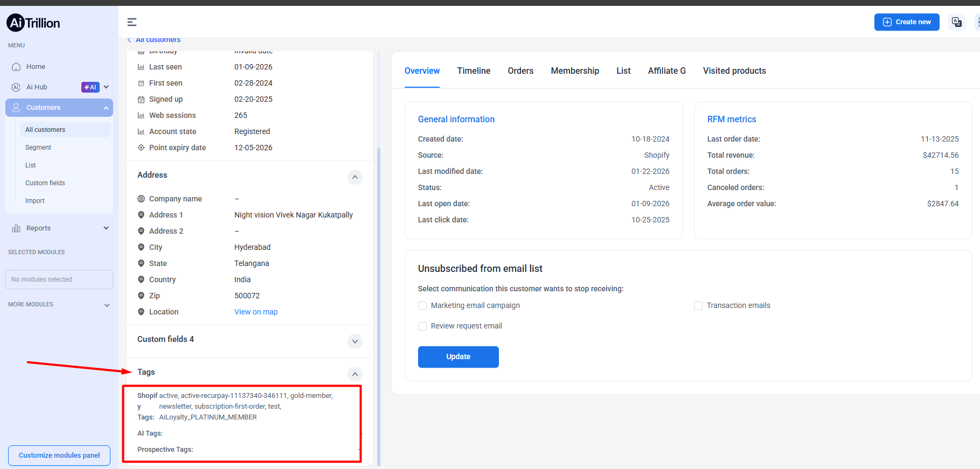The height and width of the screenshot is (469, 980).
Task: Expand the Custom fields 4 section
Action: point(355,341)
